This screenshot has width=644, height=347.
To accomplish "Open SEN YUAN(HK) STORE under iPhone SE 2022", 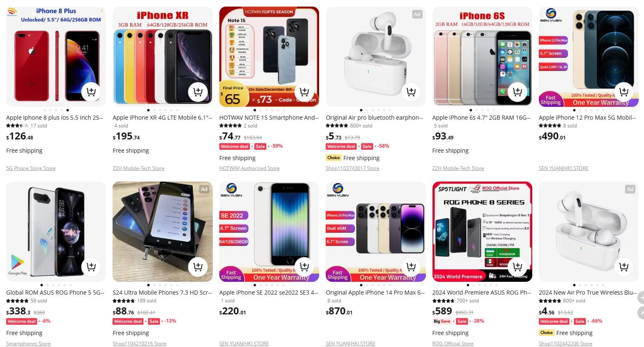I will coord(244,343).
